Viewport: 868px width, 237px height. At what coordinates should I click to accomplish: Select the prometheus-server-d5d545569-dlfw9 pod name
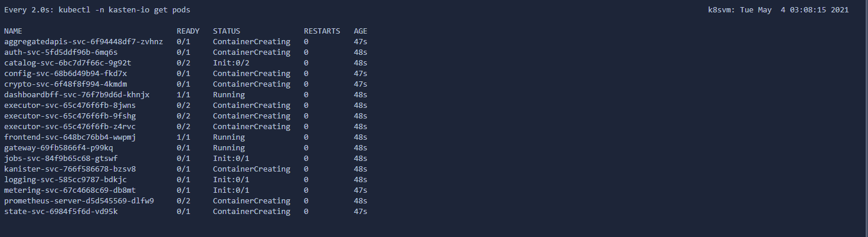[78, 201]
